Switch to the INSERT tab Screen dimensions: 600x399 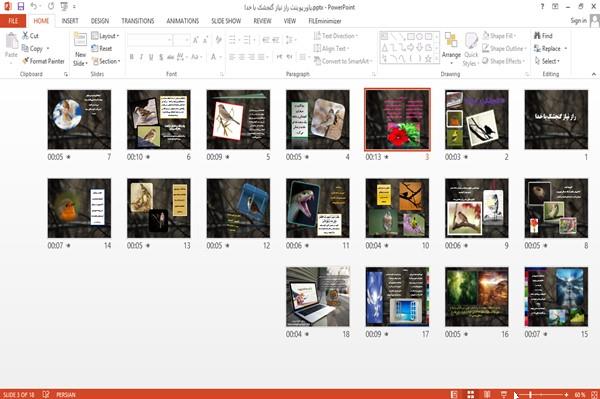point(70,21)
